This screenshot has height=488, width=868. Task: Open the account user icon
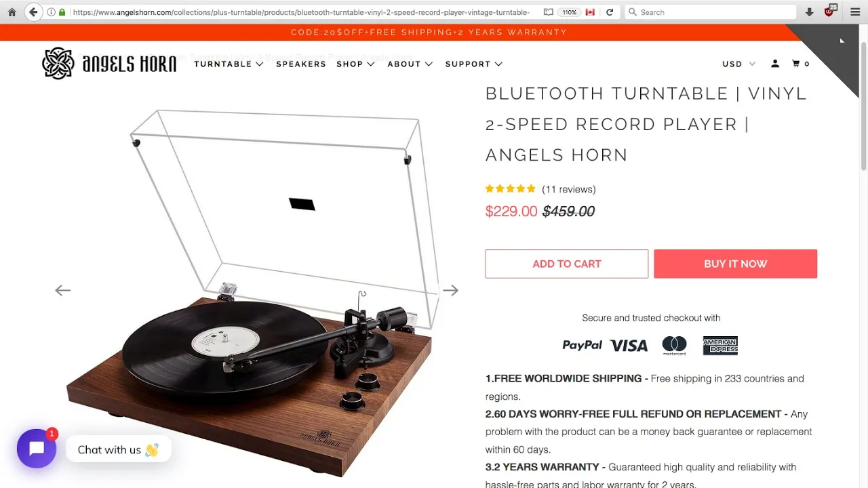click(775, 64)
